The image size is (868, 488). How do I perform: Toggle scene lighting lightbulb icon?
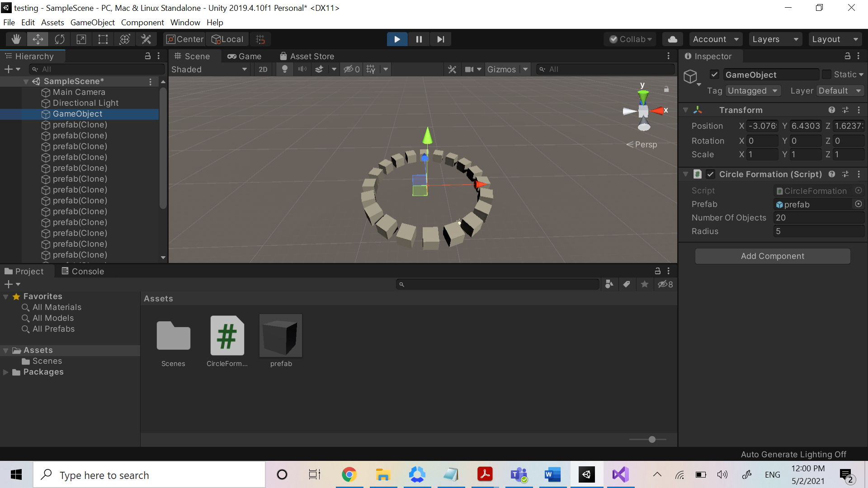(x=284, y=69)
